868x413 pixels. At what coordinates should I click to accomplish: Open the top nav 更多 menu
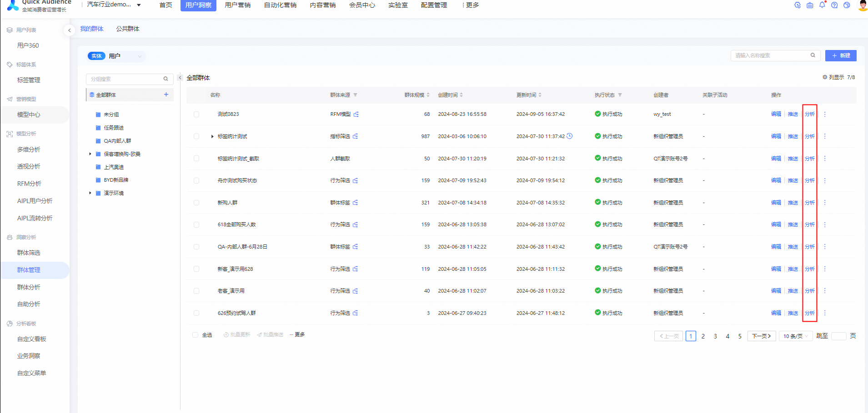coord(470,5)
